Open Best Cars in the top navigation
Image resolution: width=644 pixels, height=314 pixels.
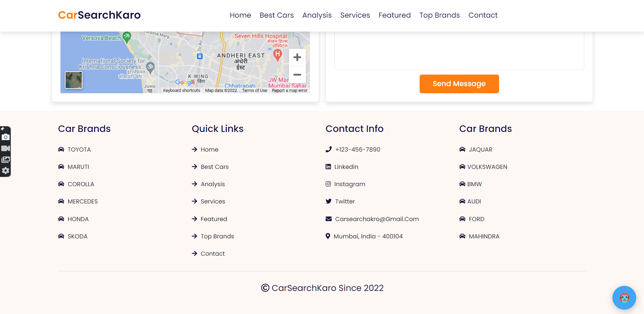pos(277,15)
